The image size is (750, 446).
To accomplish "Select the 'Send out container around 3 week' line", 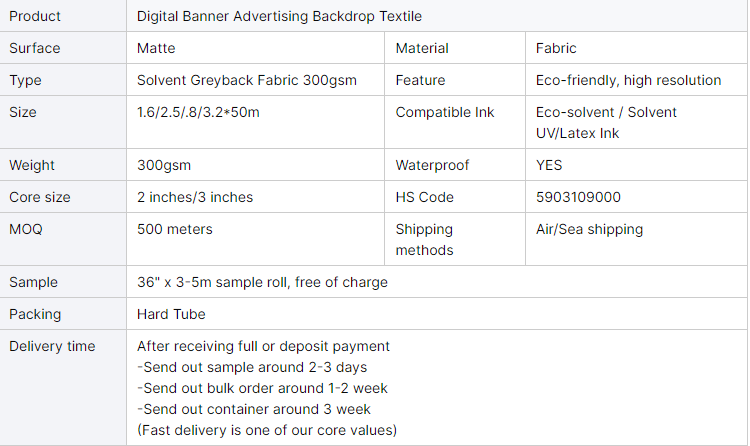I will [x=253, y=409].
